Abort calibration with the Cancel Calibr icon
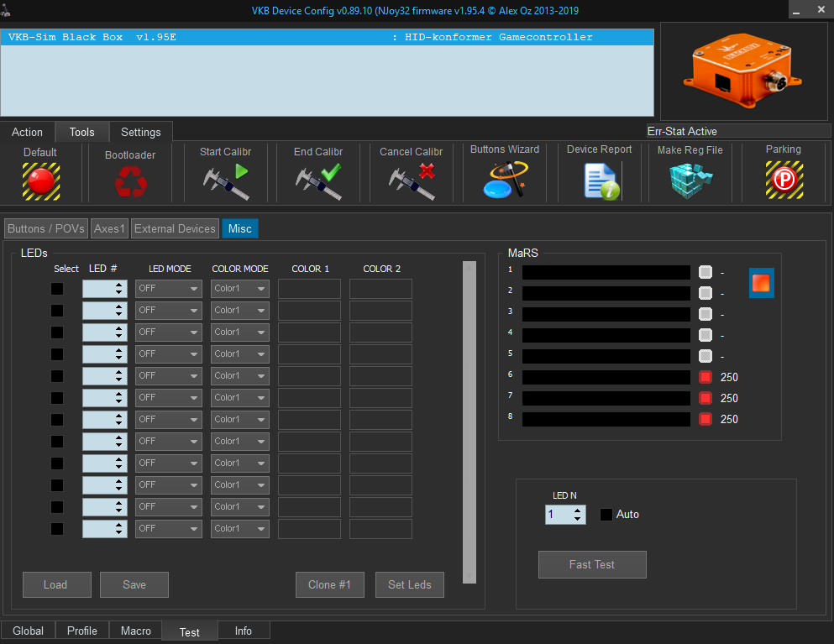Viewport: 834px width, 644px height. pyautogui.click(x=412, y=182)
